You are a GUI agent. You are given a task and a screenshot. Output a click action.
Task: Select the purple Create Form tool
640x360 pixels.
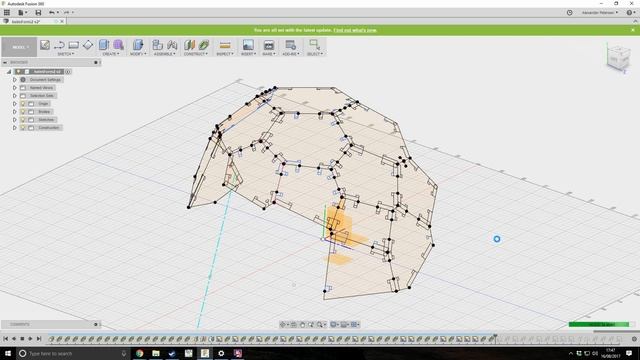(118, 45)
